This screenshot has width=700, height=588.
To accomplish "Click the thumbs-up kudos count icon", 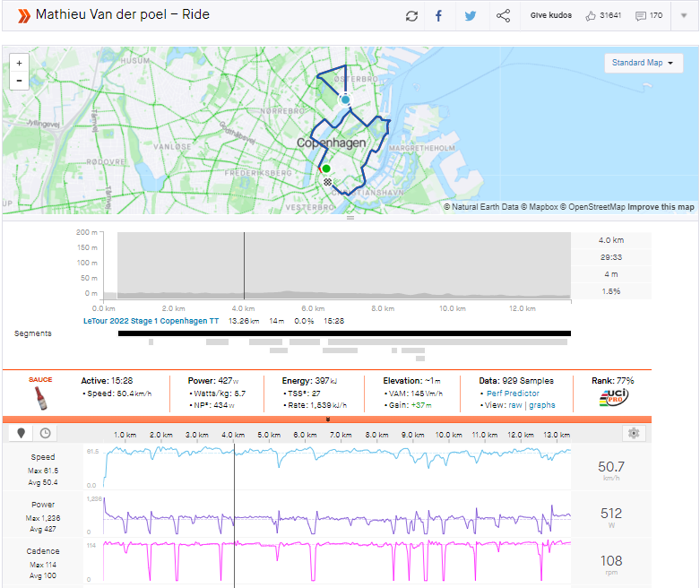I will coord(590,16).
